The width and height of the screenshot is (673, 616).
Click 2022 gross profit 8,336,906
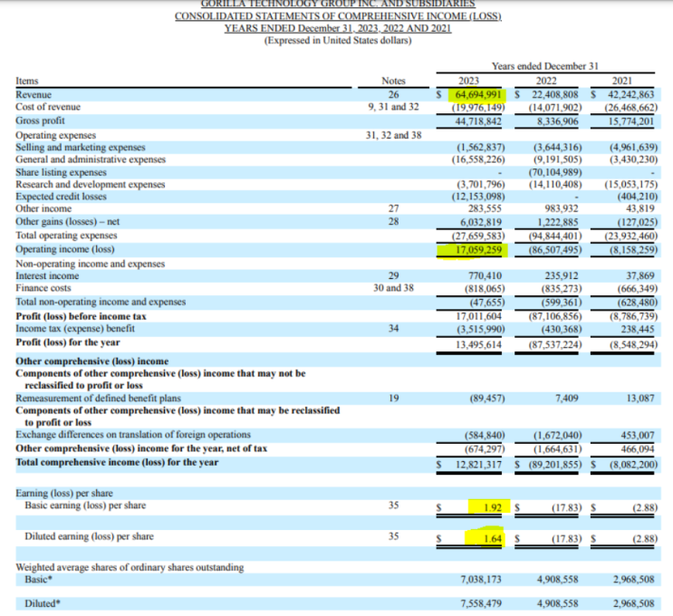pyautogui.click(x=558, y=121)
